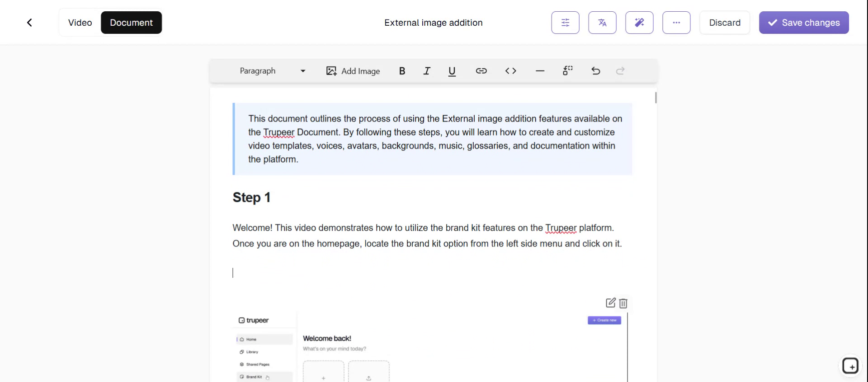The height and width of the screenshot is (382, 868).
Task: Open the Paragraph style dropdown
Action: click(272, 71)
